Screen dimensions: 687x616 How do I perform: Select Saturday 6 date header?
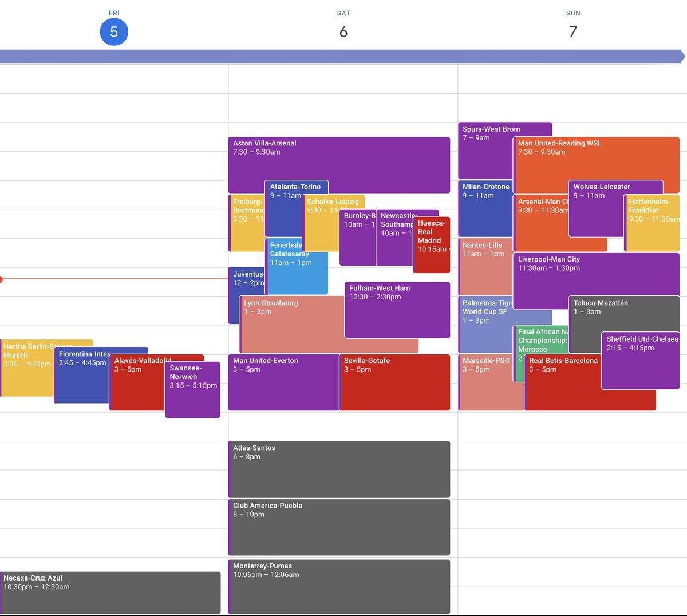click(343, 31)
